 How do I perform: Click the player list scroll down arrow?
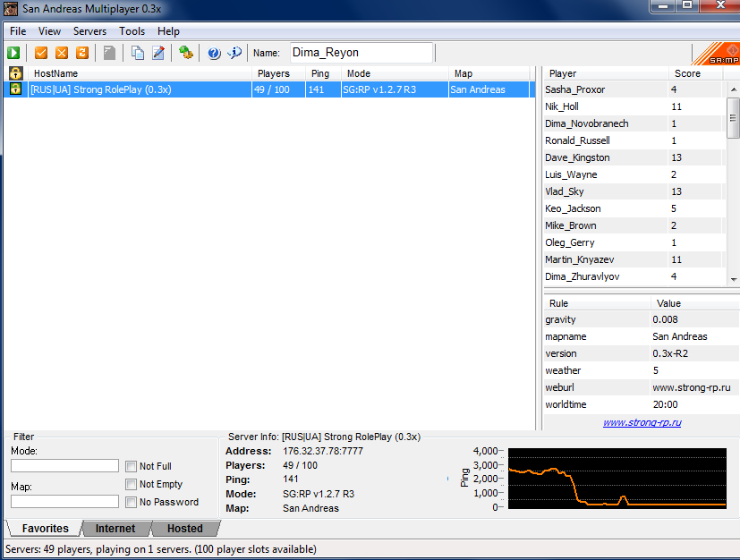click(x=734, y=279)
